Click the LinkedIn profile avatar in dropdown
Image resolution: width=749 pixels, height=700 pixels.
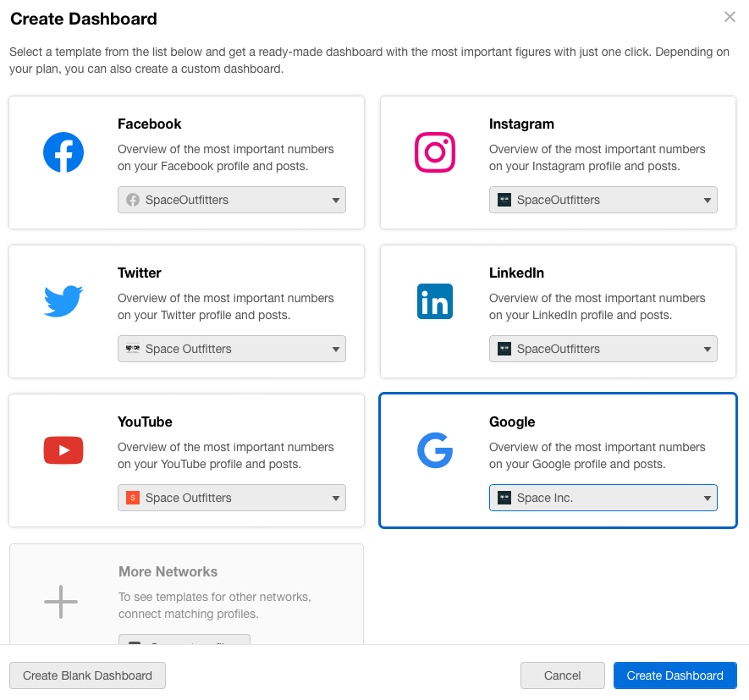(x=504, y=349)
